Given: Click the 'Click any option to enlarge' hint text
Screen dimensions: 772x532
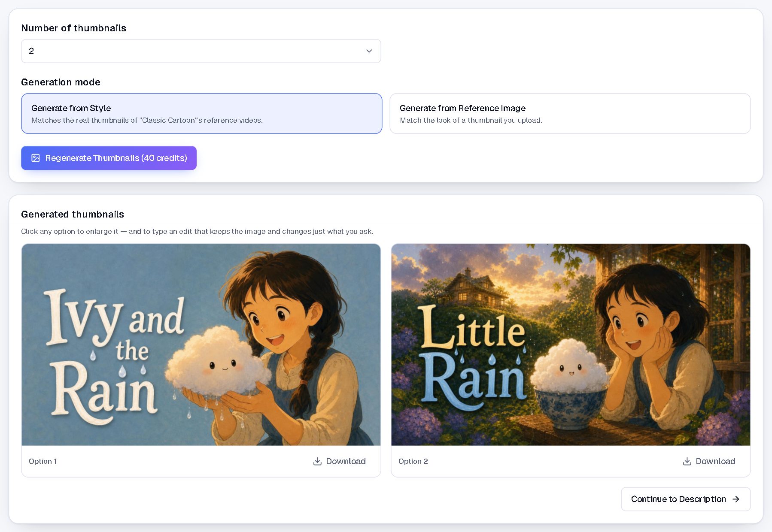Looking at the screenshot, I should pos(197,231).
